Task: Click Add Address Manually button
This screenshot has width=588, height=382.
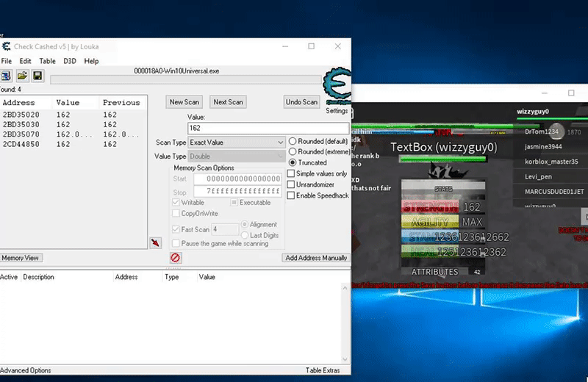Action: (x=316, y=258)
